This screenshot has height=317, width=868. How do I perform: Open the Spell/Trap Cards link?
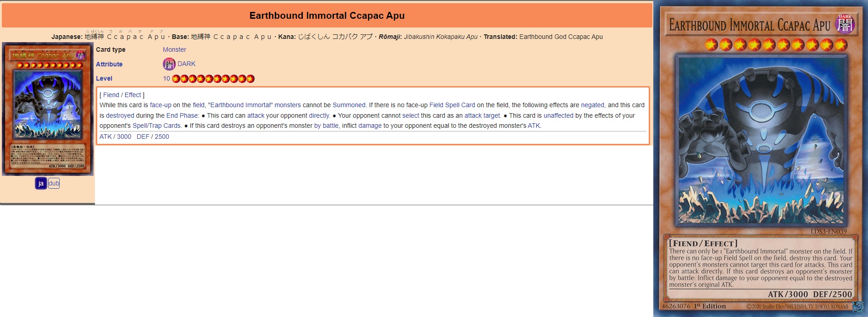tap(156, 126)
